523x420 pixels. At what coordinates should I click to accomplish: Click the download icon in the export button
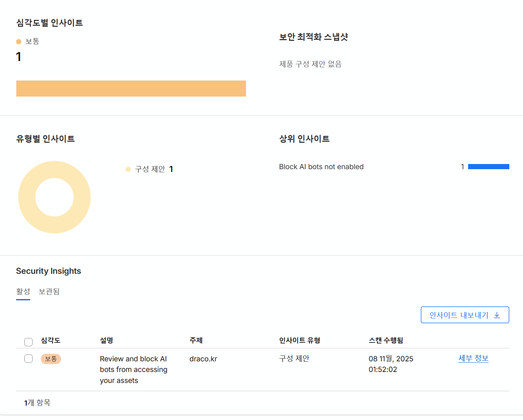pyautogui.click(x=497, y=315)
